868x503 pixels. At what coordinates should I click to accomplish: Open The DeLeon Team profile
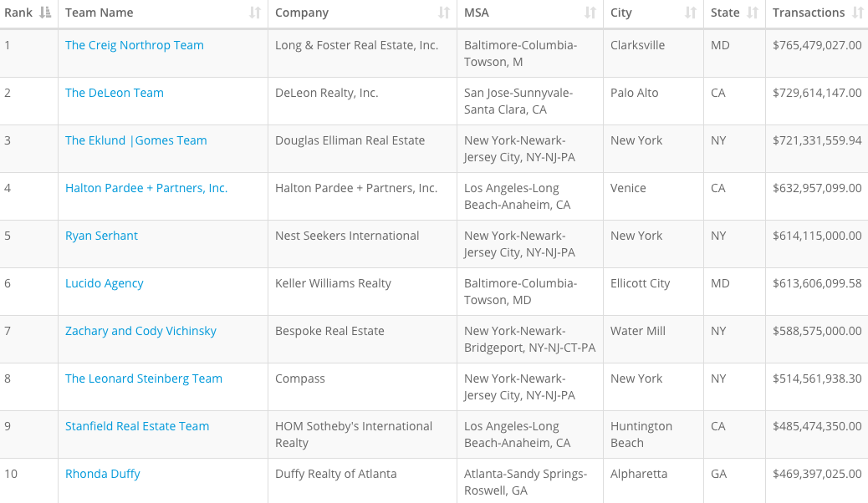[x=115, y=93]
